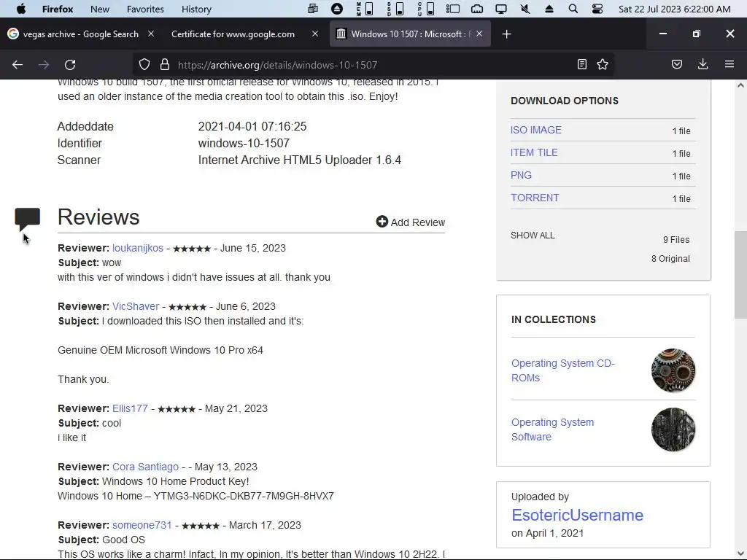Open Pocket save icon
The image size is (747, 560).
tap(676, 64)
